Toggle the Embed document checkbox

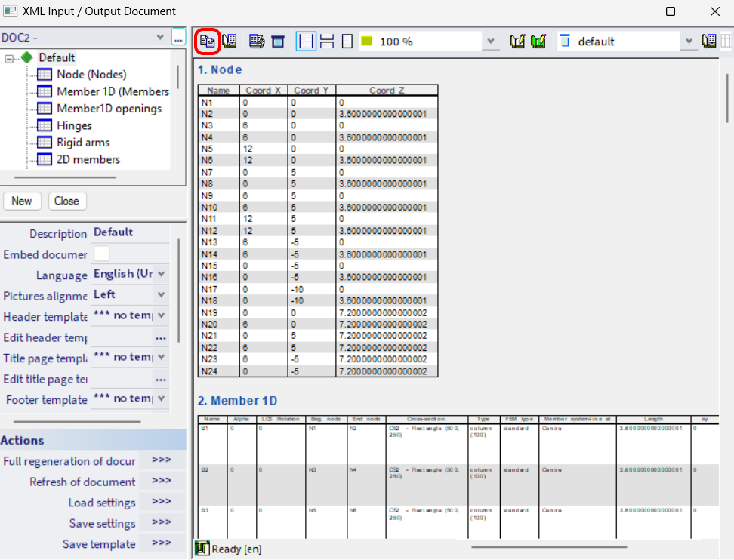(x=101, y=254)
